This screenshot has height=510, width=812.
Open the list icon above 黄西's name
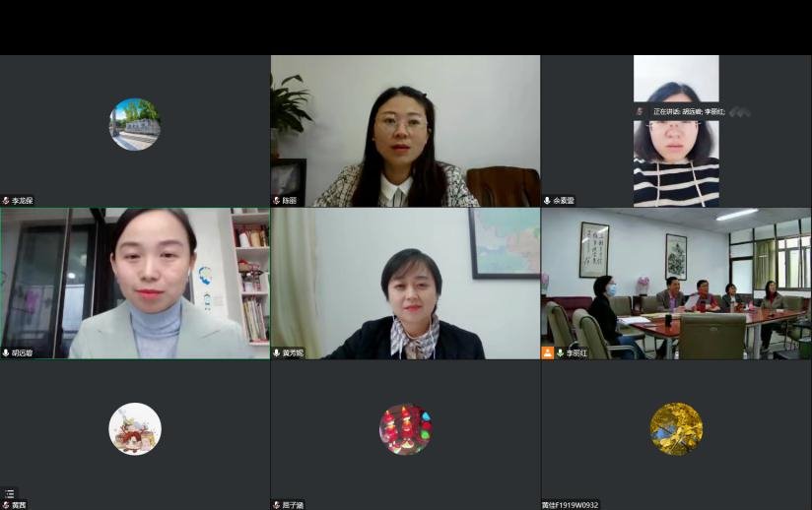tap(9, 494)
